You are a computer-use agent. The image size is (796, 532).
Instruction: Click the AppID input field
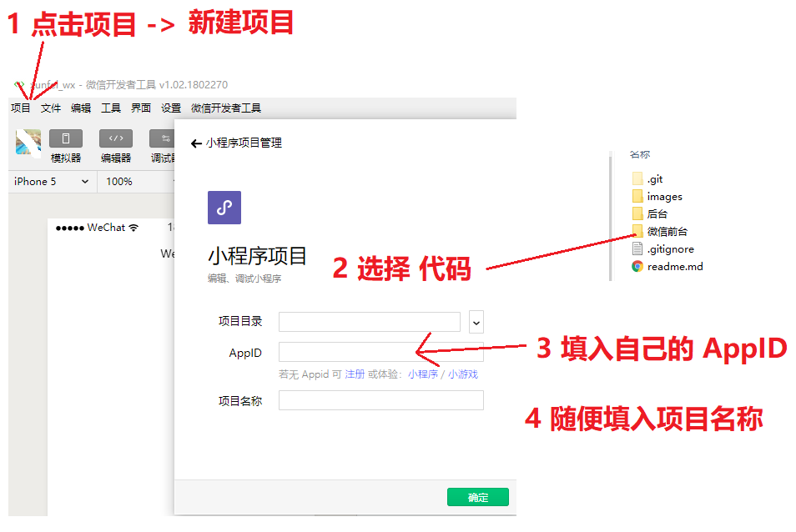click(x=380, y=352)
